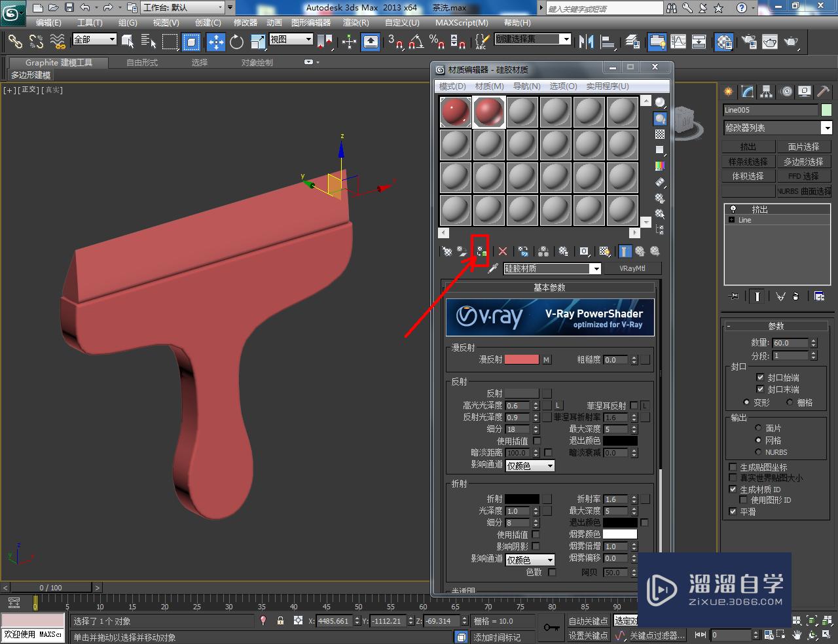Select the Select and Rotate tool
Screen dimensions: 838x644
pyautogui.click(x=236, y=42)
